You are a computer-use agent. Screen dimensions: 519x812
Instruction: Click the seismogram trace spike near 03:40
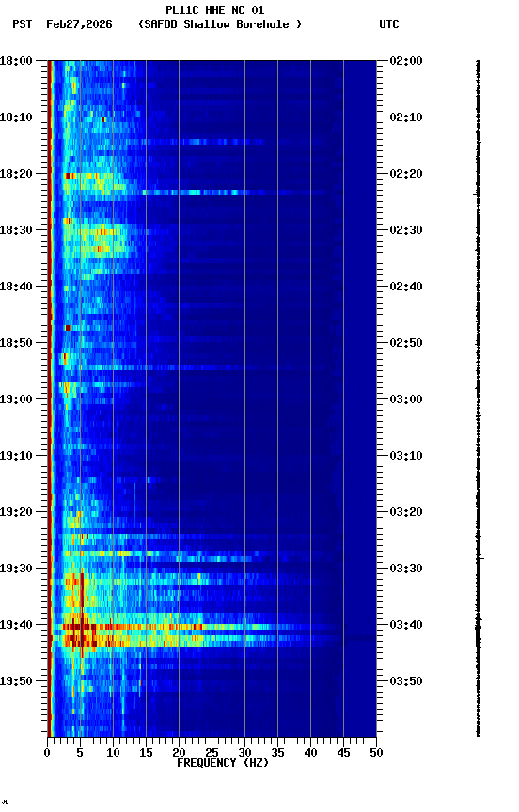coord(478,629)
